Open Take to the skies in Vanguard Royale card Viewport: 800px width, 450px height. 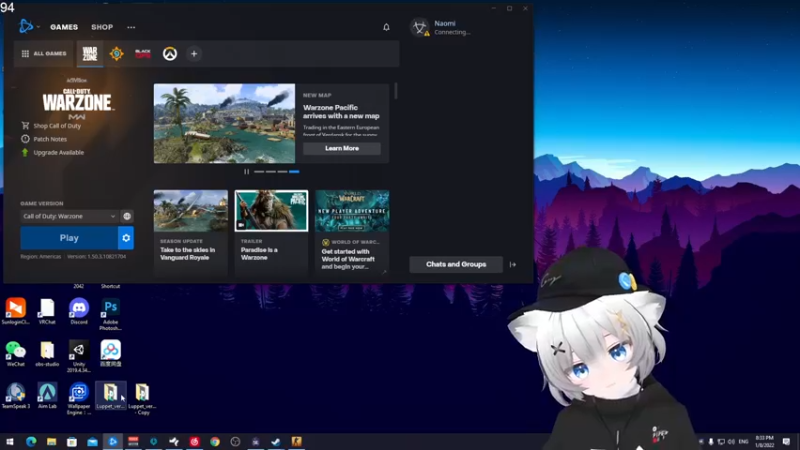point(191,233)
